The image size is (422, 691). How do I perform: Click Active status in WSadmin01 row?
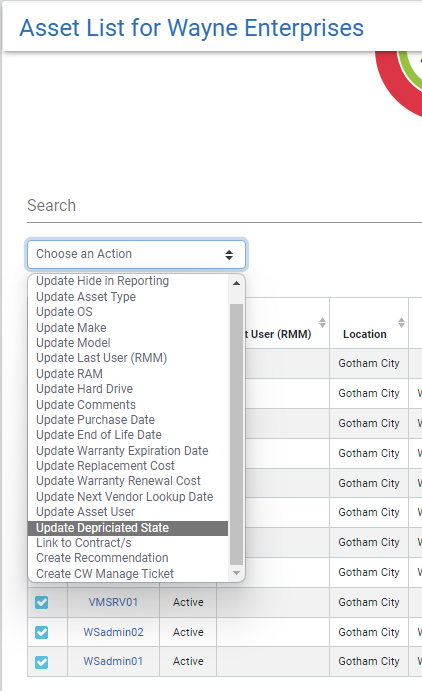point(188,661)
